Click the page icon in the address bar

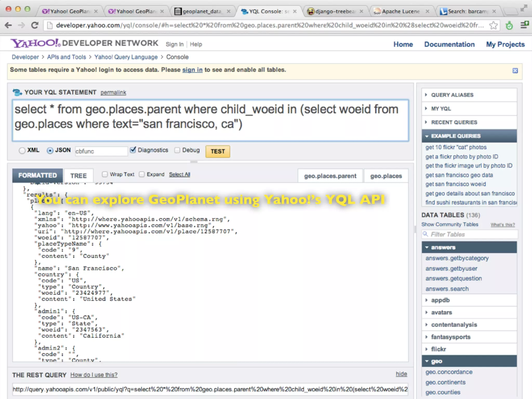50,25
